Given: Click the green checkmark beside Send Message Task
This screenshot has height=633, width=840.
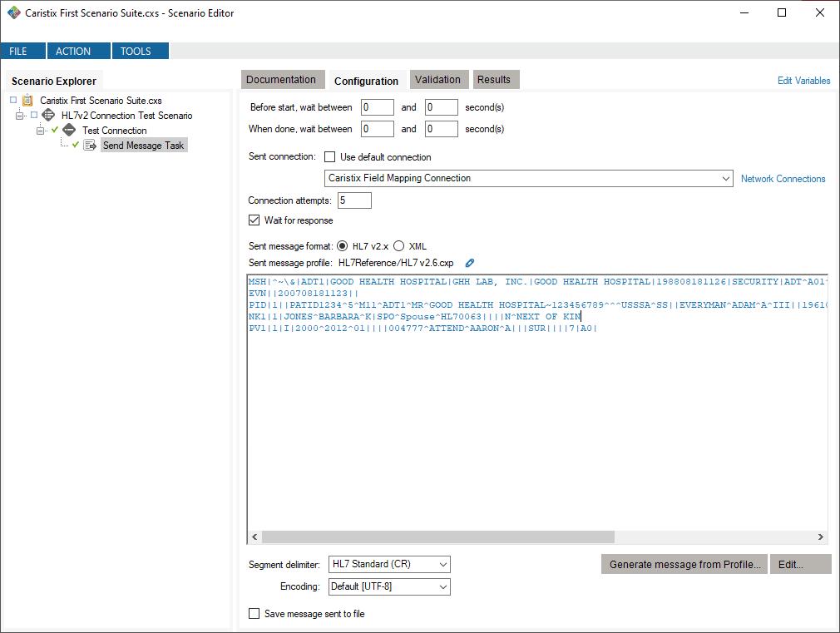Looking at the screenshot, I should (x=76, y=145).
